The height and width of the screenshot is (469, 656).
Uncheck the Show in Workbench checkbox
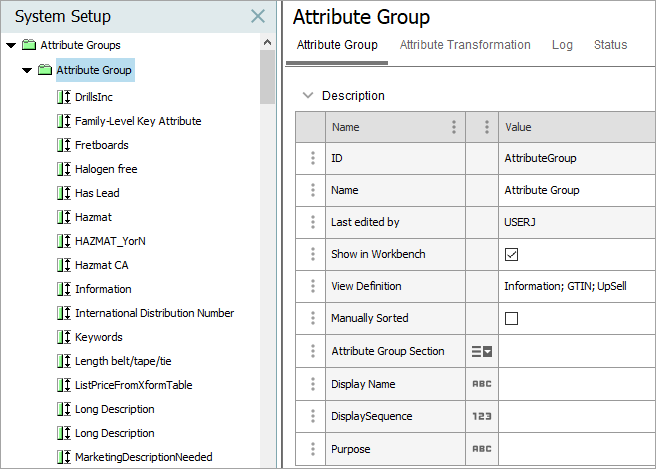click(511, 254)
